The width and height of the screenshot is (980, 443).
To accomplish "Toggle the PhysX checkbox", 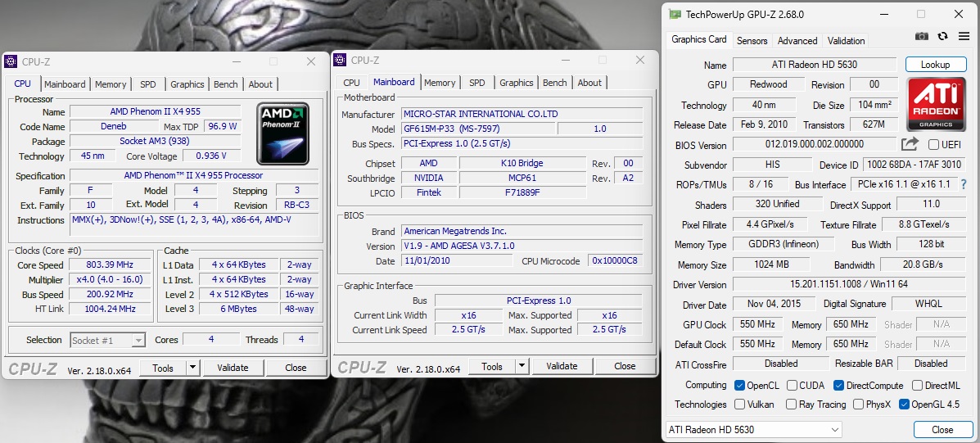I will coord(859,405).
